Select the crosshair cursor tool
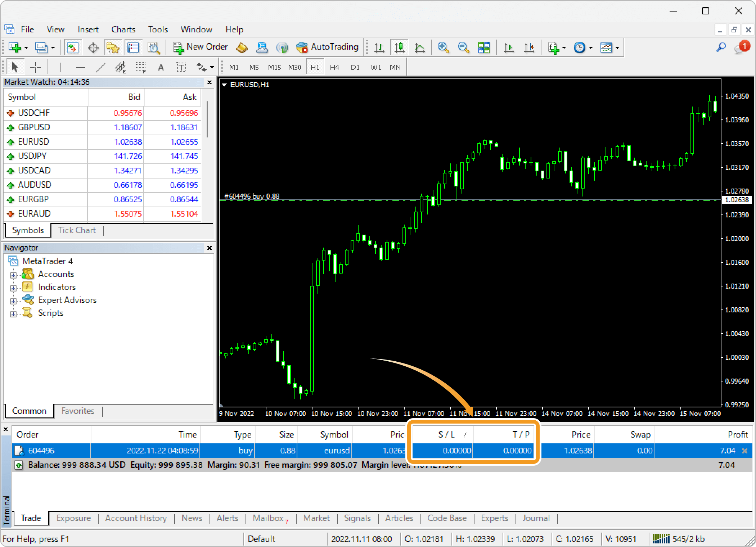 [36, 67]
